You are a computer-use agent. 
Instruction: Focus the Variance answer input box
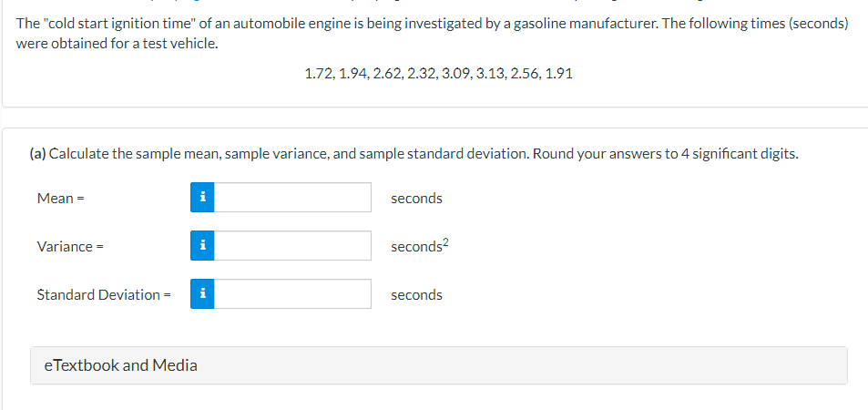point(291,246)
